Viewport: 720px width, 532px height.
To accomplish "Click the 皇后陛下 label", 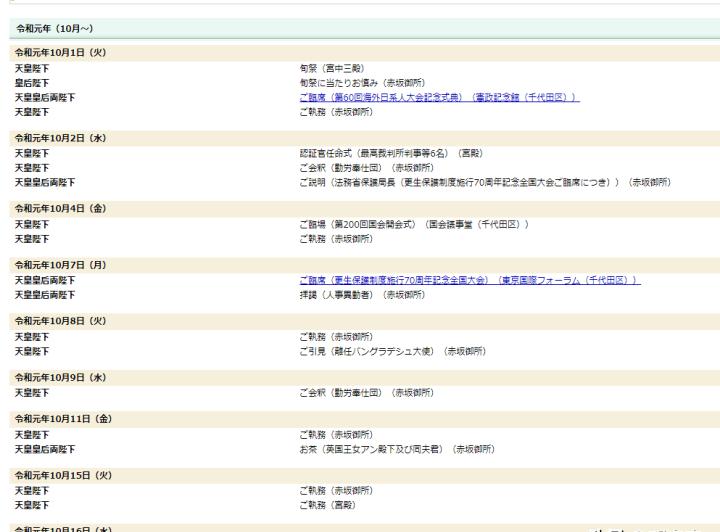I will coord(32,83).
